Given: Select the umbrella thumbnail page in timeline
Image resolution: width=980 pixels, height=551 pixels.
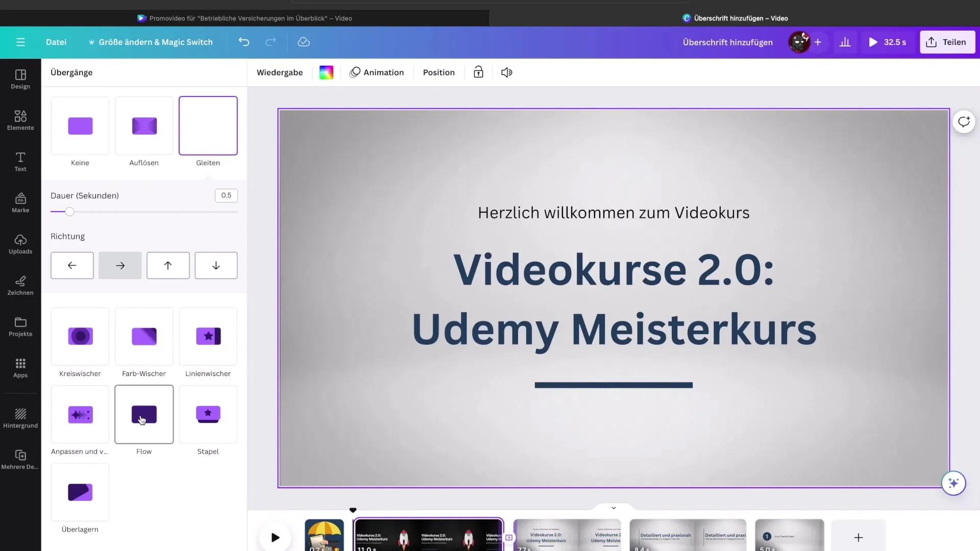Looking at the screenshot, I should point(324,535).
